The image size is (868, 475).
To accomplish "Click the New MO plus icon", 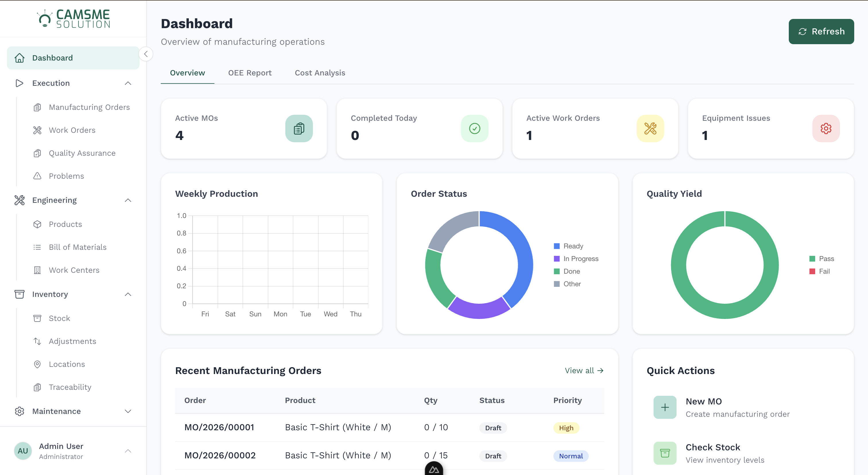I will pos(665,407).
